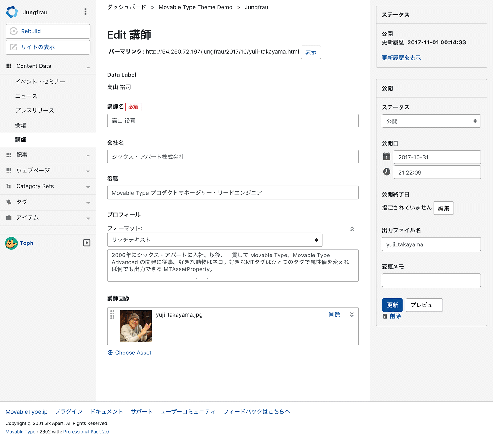
Task: Go to the Jungfrau breadcrumb
Action: click(256, 7)
